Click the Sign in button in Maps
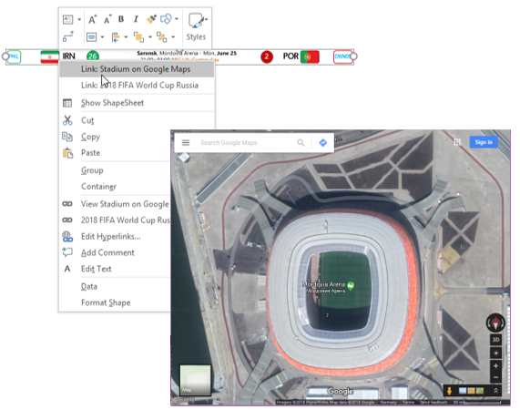The width and height of the screenshot is (520, 420). click(x=484, y=142)
